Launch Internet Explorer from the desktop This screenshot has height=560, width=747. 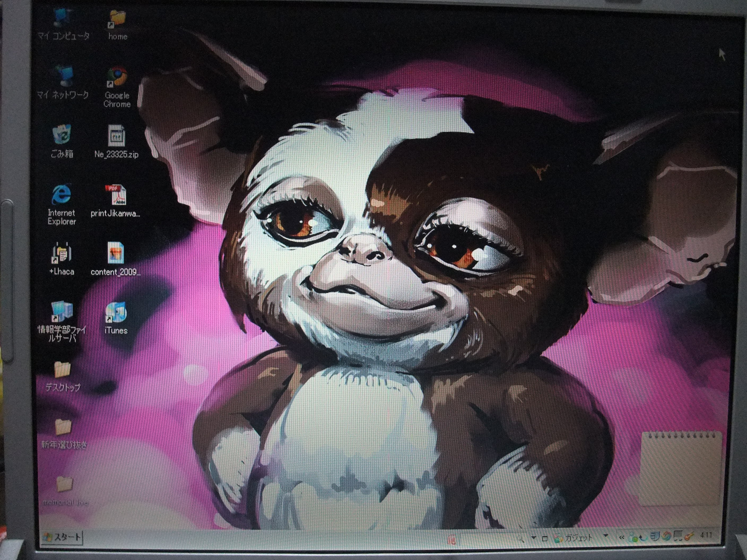(62, 204)
